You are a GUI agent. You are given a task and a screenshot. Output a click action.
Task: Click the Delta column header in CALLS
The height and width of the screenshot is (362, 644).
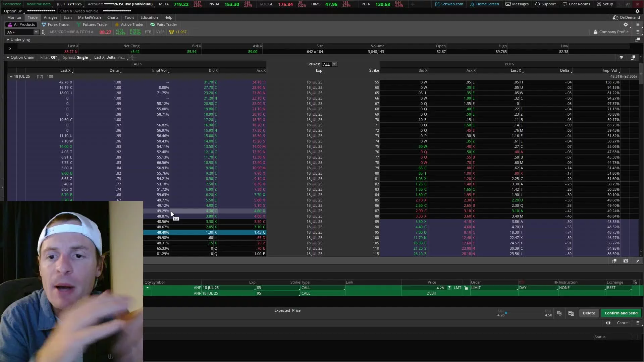pos(114,70)
